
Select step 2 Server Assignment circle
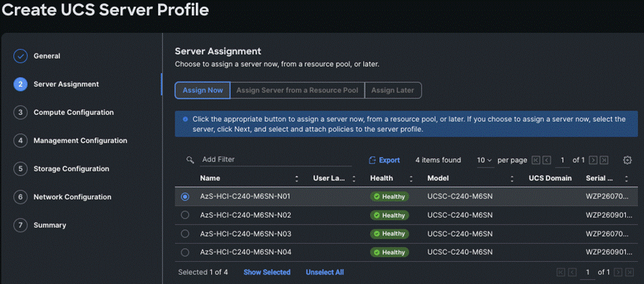(x=20, y=84)
